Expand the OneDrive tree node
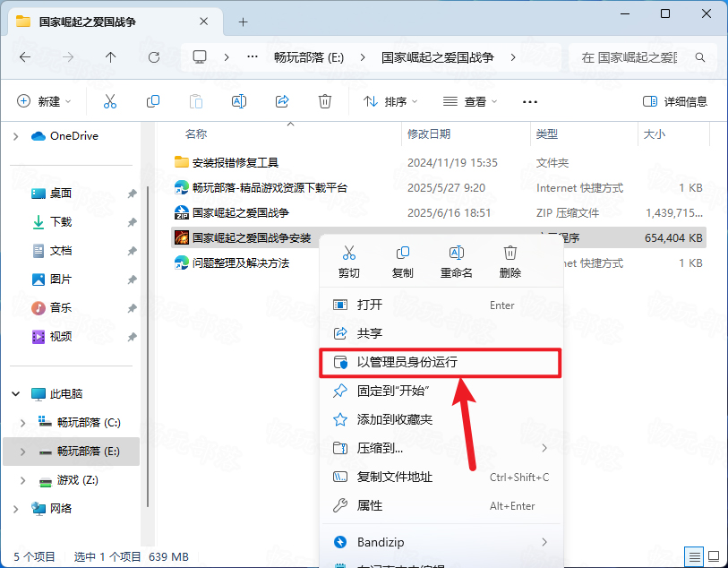Viewport: 728px width, 568px height. point(16,136)
